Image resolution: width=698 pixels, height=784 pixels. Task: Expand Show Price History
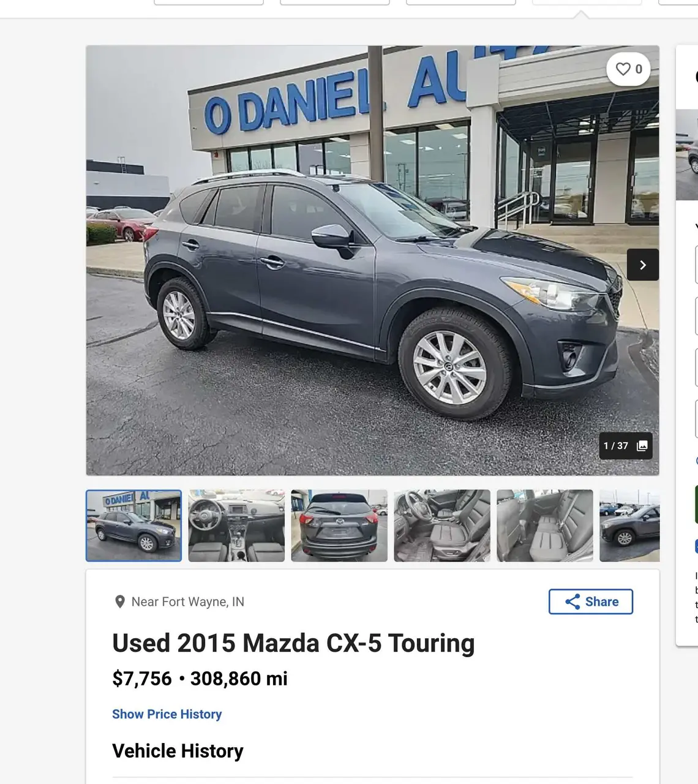coord(167,714)
